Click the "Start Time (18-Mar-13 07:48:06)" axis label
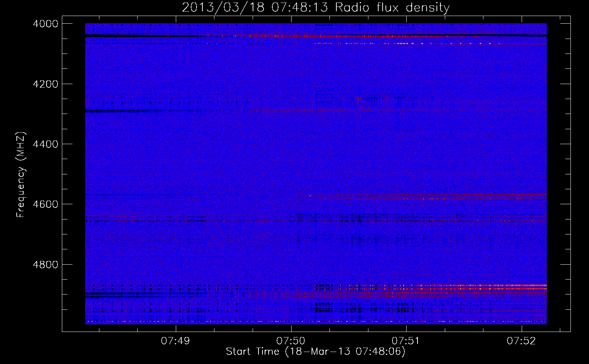Screen dimensions: 589x364 316,352
